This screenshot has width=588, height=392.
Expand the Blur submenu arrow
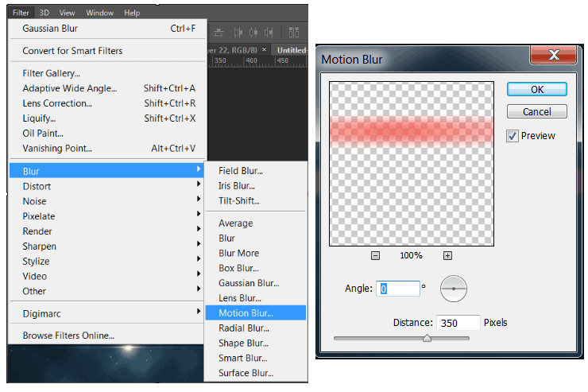click(199, 169)
